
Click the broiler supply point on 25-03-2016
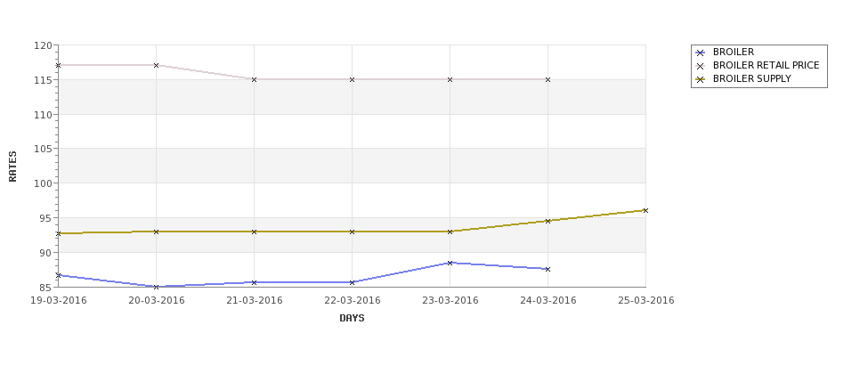coord(645,210)
